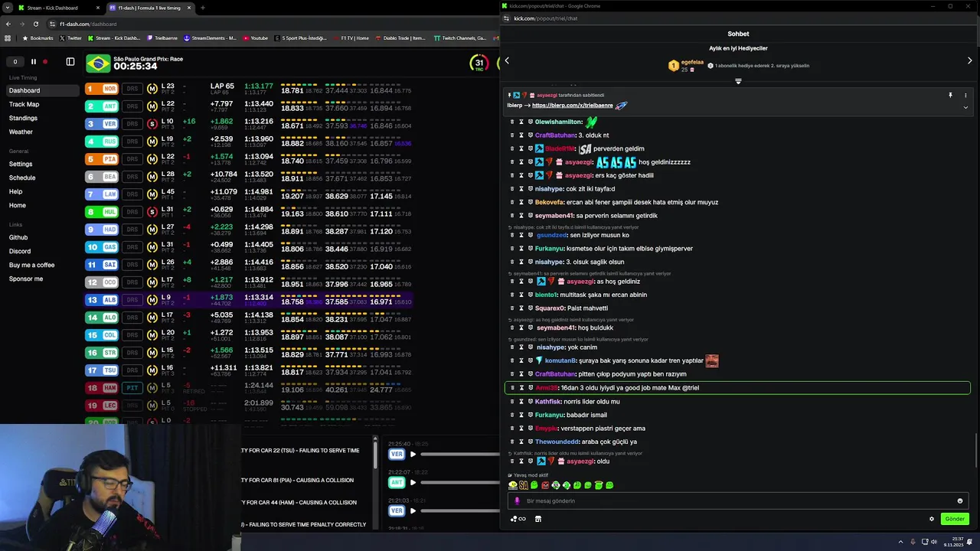Image resolution: width=980 pixels, height=551 pixels.
Task: Play the 21:25:40 VER team radio clip
Action: coord(413,454)
